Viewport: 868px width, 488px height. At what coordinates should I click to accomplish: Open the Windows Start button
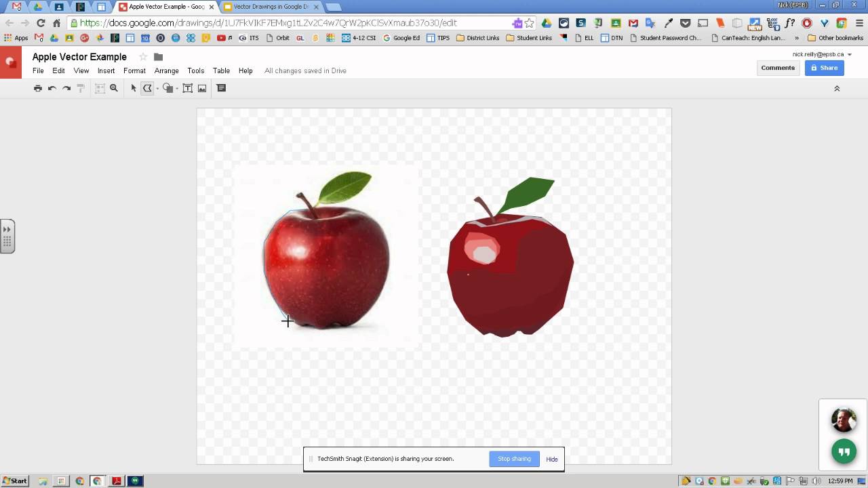tap(14, 481)
